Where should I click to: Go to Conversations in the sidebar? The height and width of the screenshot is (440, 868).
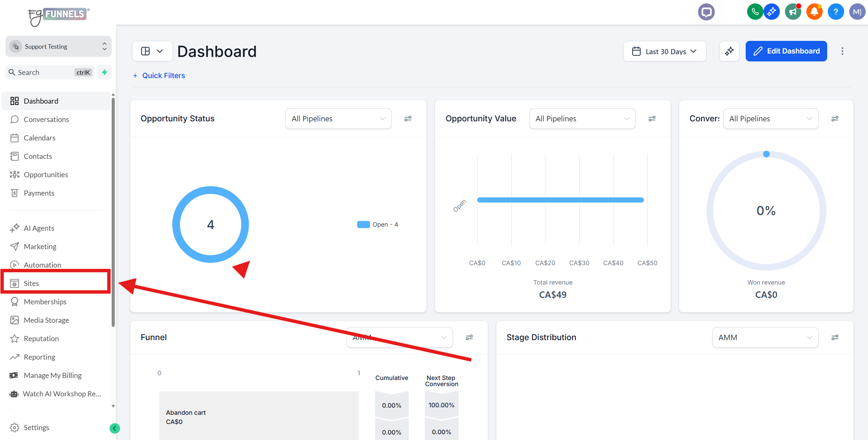46,119
